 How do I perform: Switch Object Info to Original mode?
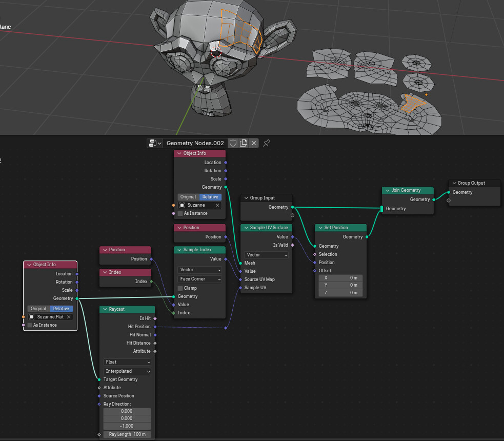189,197
